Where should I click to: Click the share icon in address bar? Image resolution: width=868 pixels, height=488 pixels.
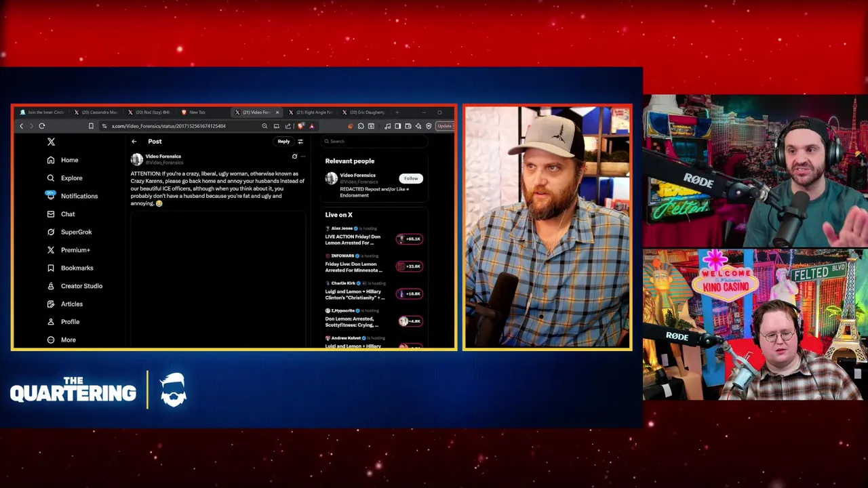coord(288,126)
